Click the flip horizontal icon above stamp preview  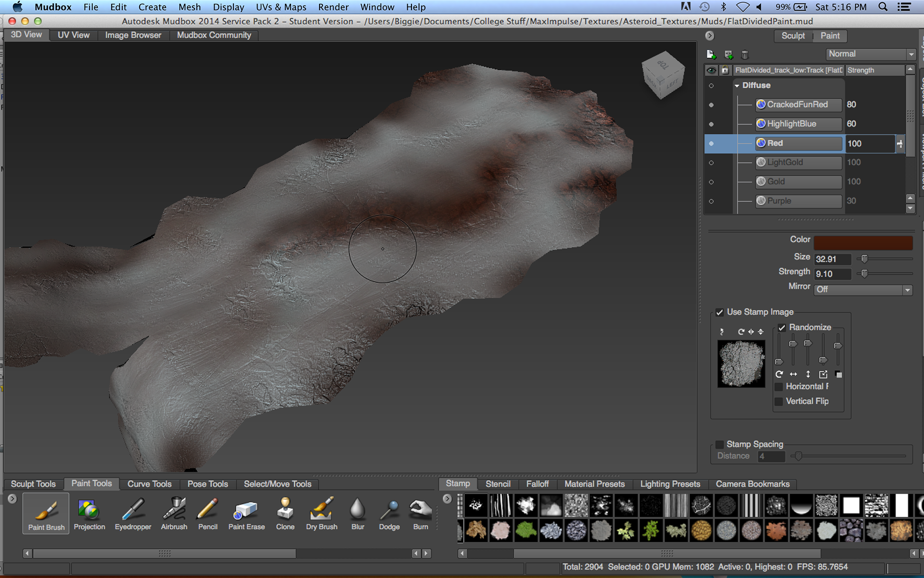pyautogui.click(x=751, y=331)
